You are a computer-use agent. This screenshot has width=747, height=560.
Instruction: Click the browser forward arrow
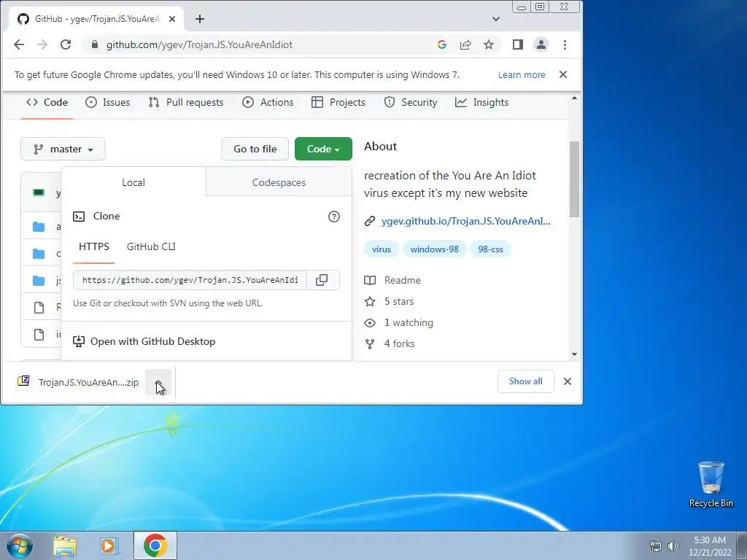point(42,44)
